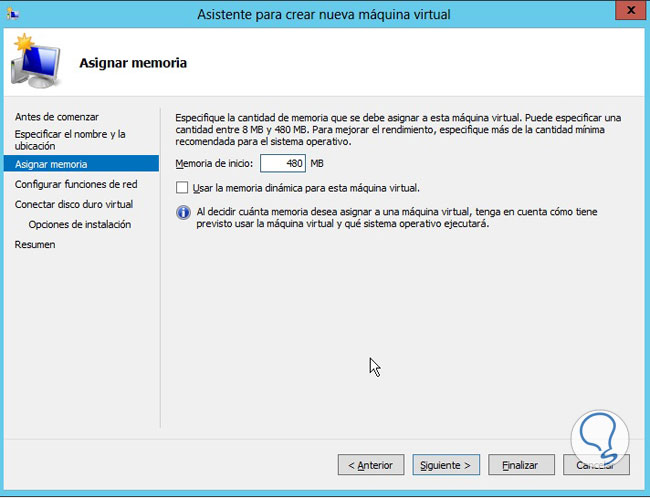The height and width of the screenshot is (498, 650).
Task: Click the 'Especifique la cantidad de memoria' description
Action: (x=398, y=129)
